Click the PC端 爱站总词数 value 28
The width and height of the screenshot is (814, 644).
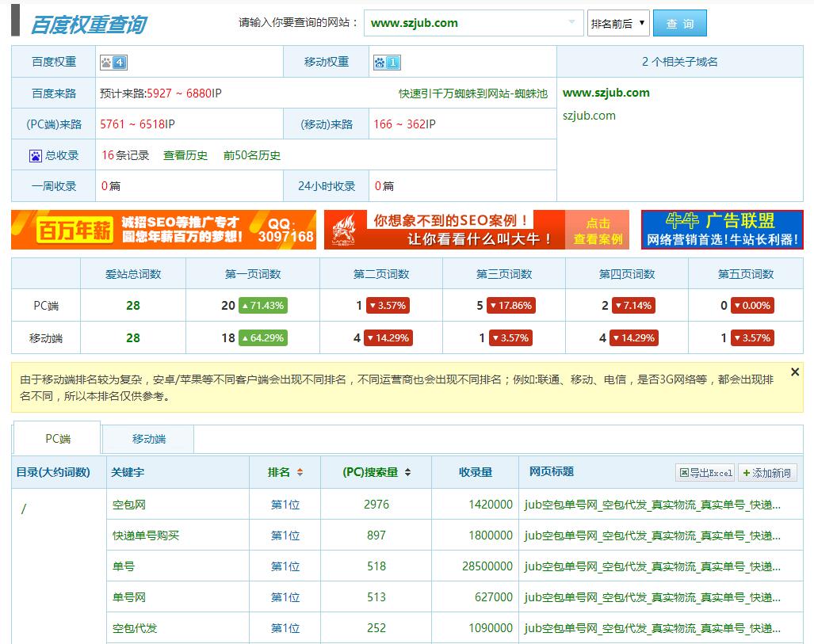[133, 306]
